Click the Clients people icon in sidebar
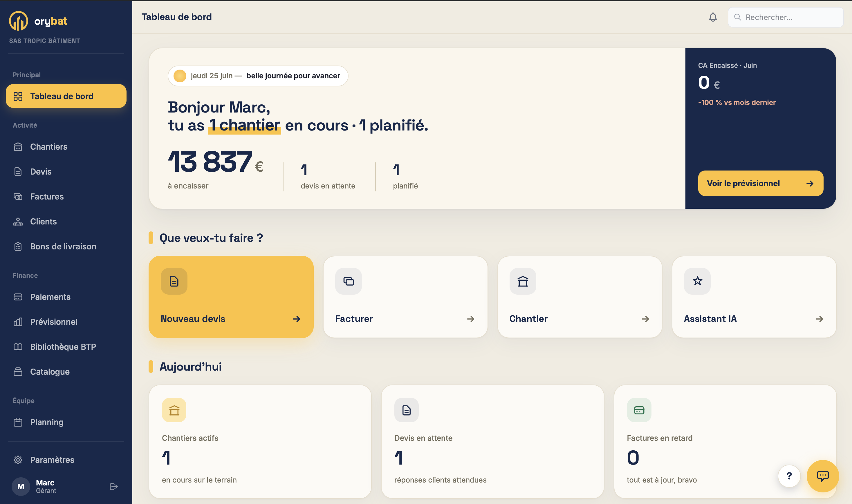 click(18, 222)
